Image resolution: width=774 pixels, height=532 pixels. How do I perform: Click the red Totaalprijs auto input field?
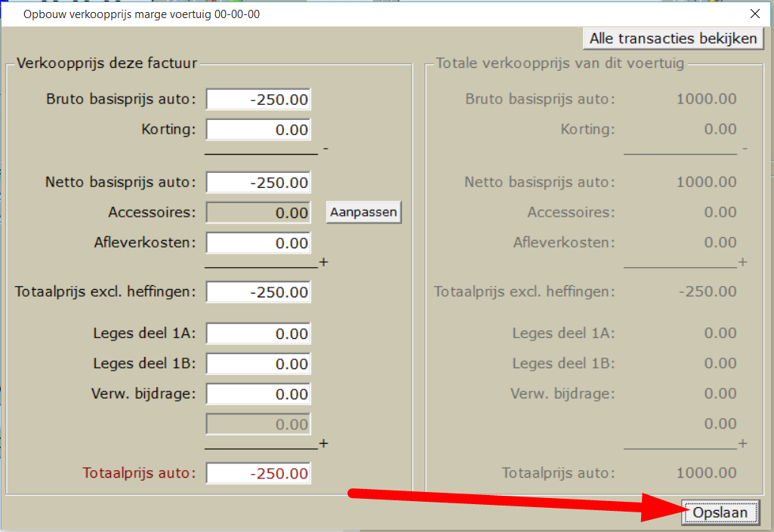(x=258, y=473)
